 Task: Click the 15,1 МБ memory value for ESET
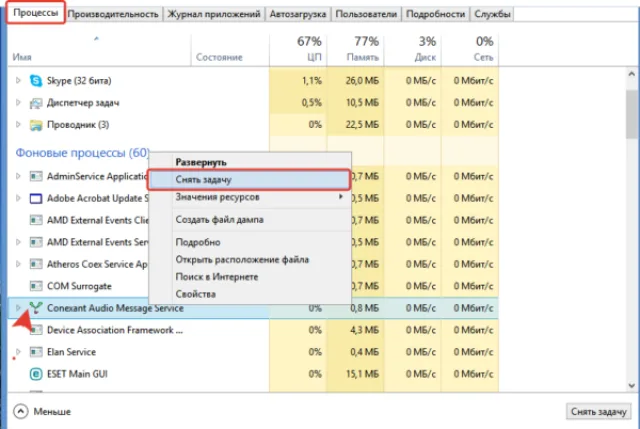point(362,374)
